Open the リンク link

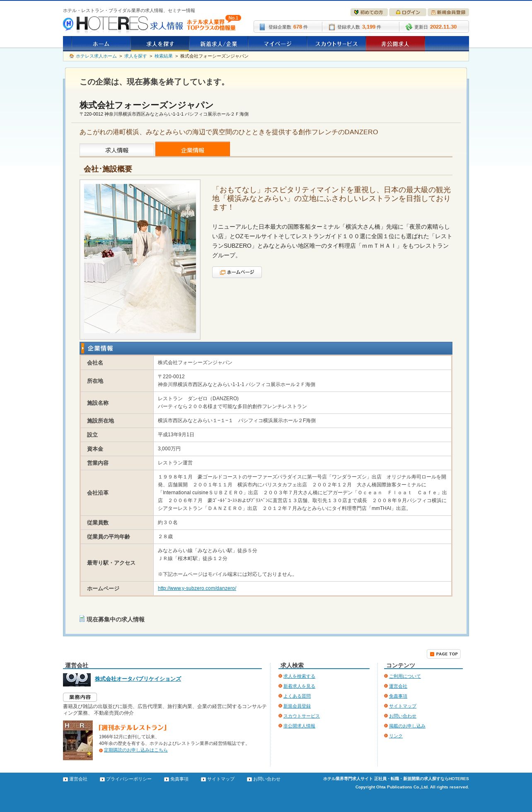(396, 736)
